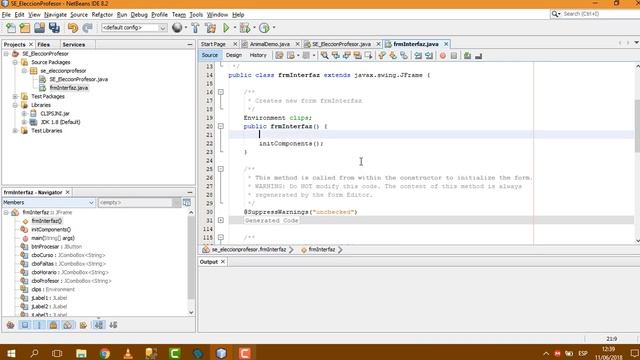Collapse the constructor fold at line 20
This screenshot has height=360, width=640.
[221, 126]
